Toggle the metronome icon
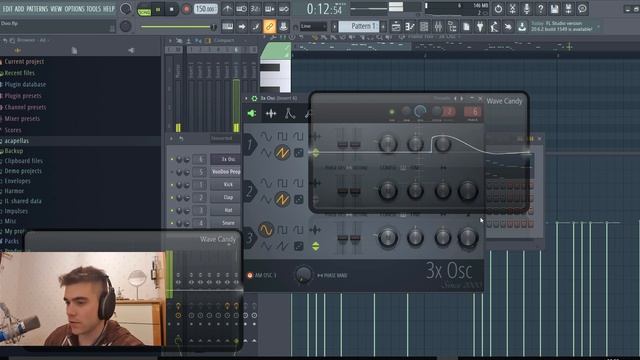Screen dimensions: 640x360 228,9
